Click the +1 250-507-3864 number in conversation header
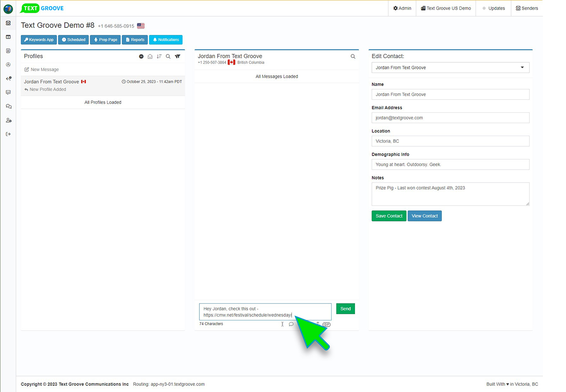This screenshot has width=566, height=392. 212,63
